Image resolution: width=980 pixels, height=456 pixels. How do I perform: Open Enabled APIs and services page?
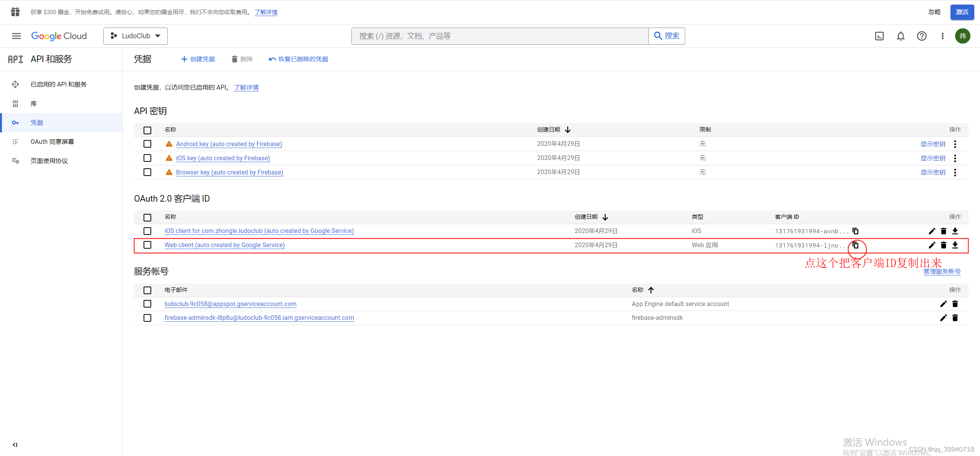point(61,84)
